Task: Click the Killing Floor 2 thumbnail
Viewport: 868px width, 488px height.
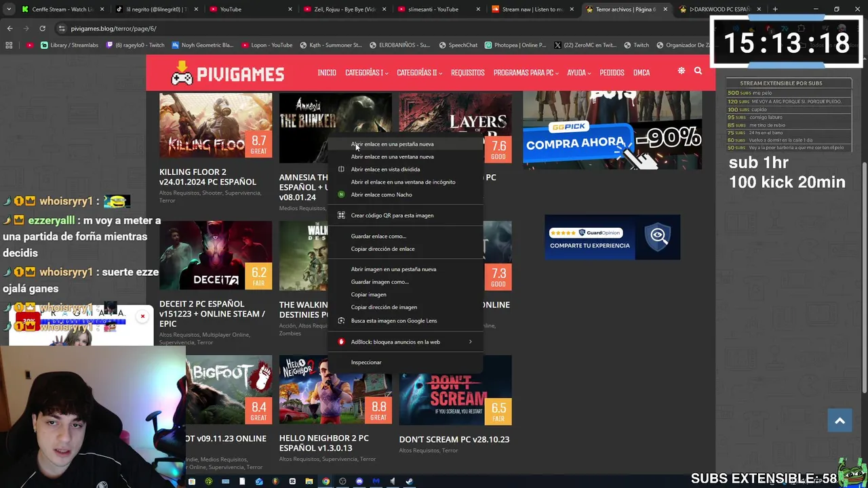Action: tap(216, 125)
